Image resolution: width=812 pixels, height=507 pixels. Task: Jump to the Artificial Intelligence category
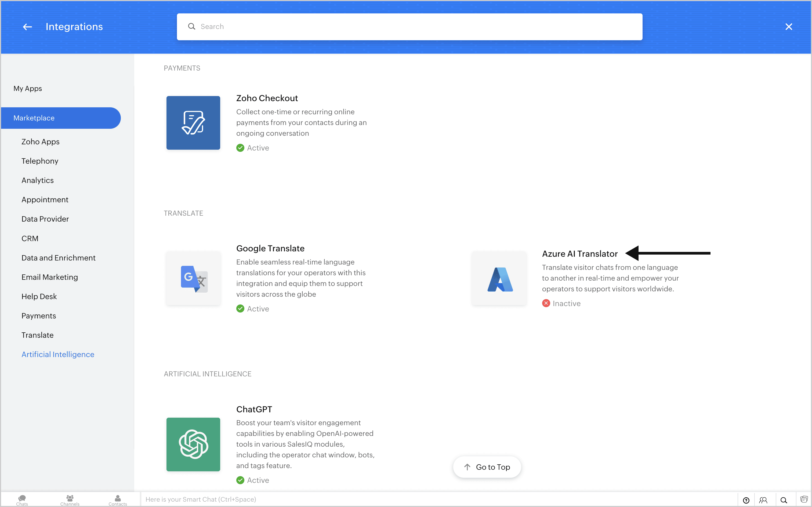[58, 354]
